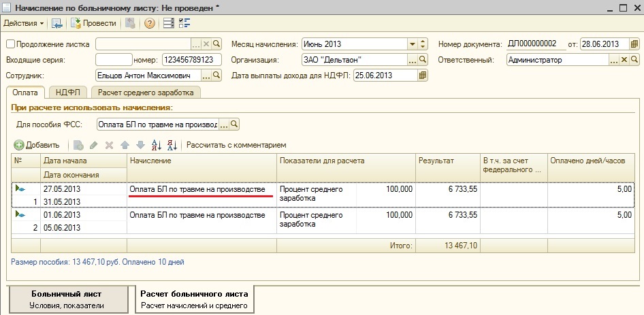This screenshot has width=644, height=315.
Task: Open calendar for НДФЛ payment date
Action: click(423, 76)
